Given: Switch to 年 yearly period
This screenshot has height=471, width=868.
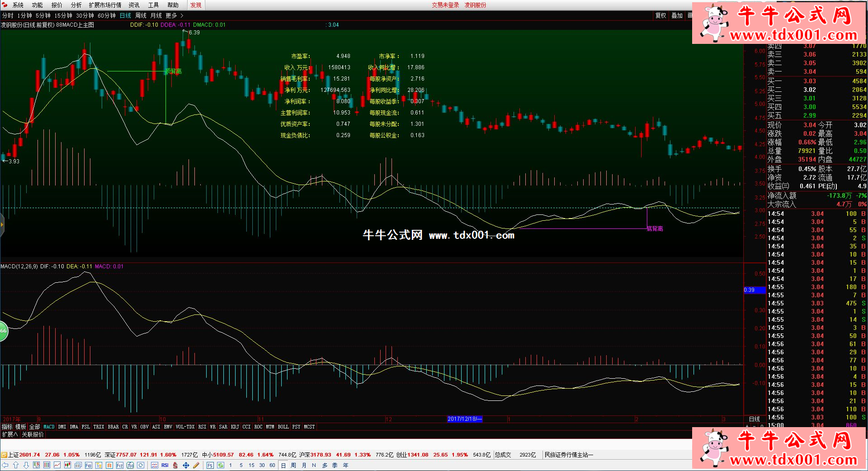Looking at the screenshot, I should [345, 465].
